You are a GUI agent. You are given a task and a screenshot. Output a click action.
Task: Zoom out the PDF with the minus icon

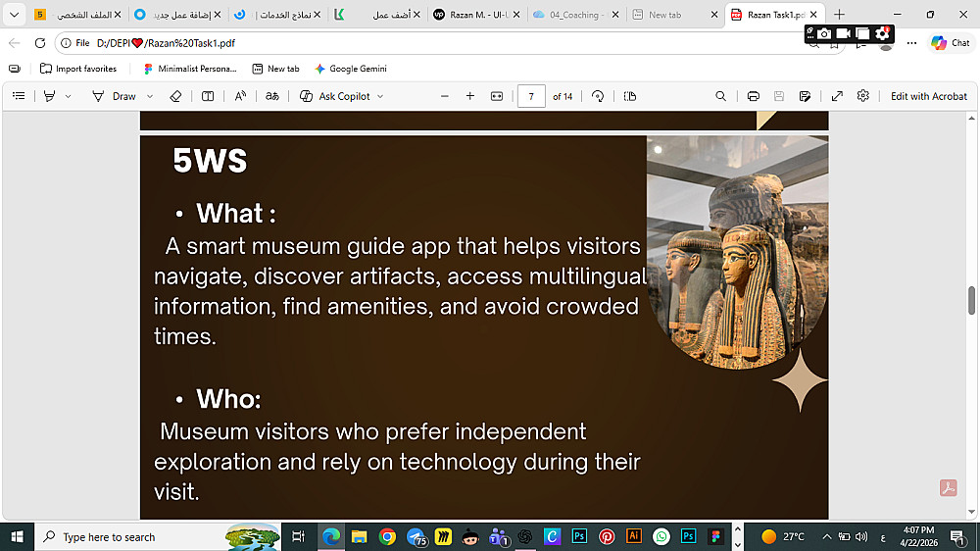[444, 96]
